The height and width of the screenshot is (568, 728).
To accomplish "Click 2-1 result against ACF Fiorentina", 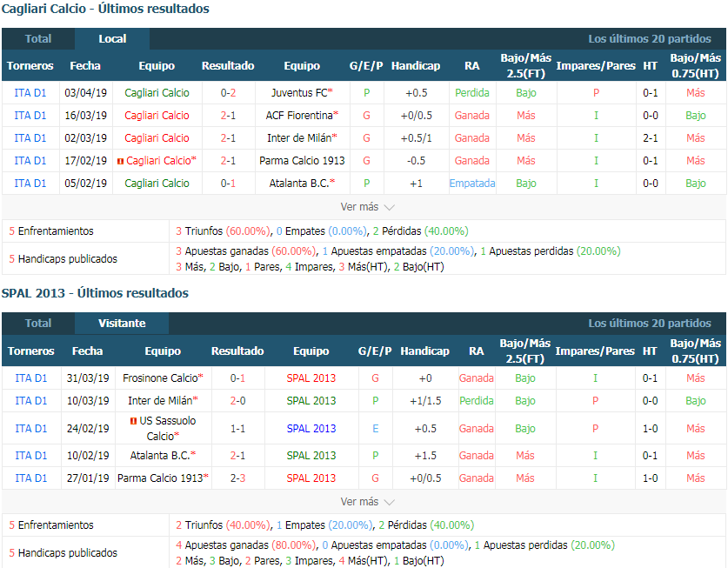I will [228, 116].
